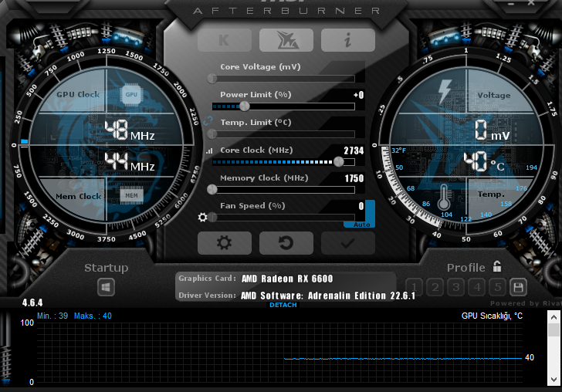
Task: Click the MEM chip icon in the clock gauge
Action: (x=131, y=195)
